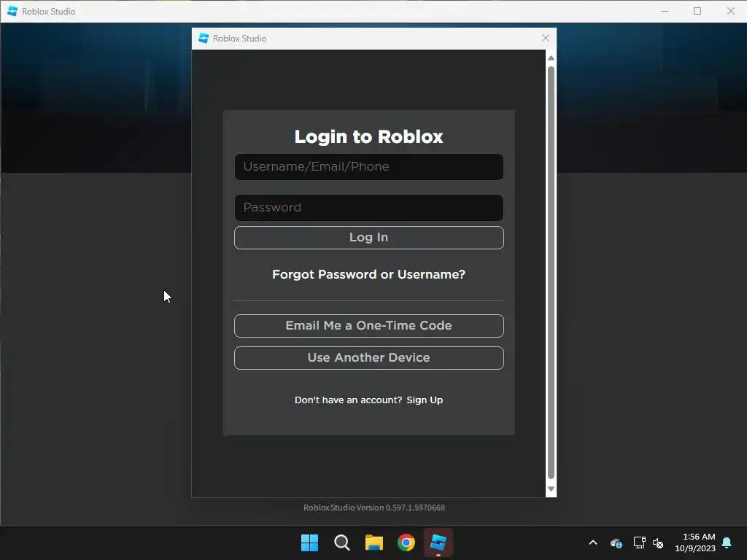Open the OneDrive cloud tray icon
The image size is (747, 560).
pyautogui.click(x=616, y=542)
